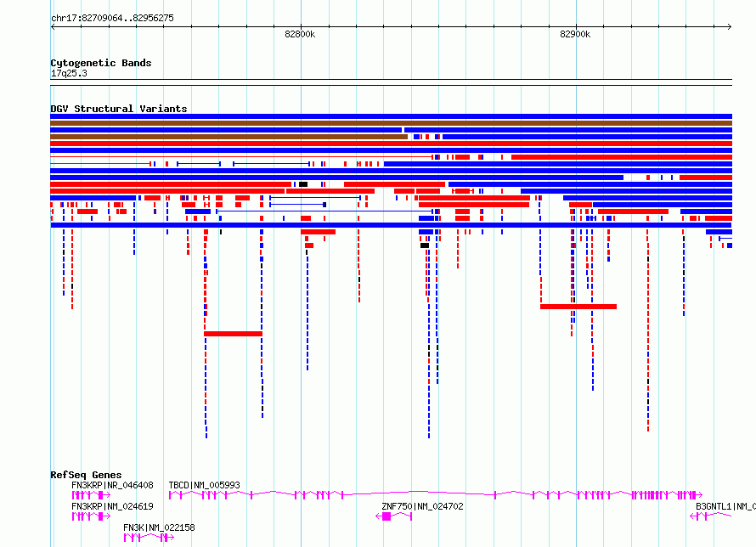Open the FN3KRP|NM_024619 gene label
This screenshot has height=547, width=756.
tap(112, 506)
